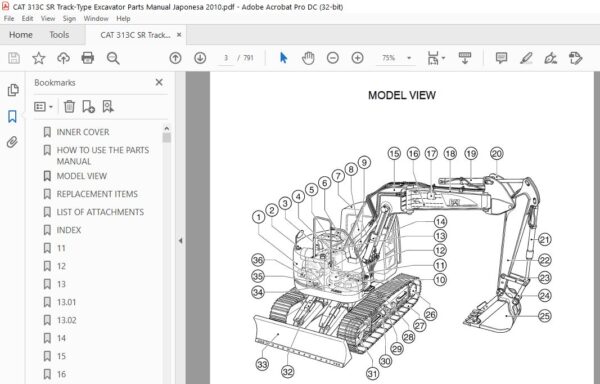This screenshot has height=384, width=600.
Task: Jump to MODEL VIEW bookmark
Action: [x=82, y=176]
